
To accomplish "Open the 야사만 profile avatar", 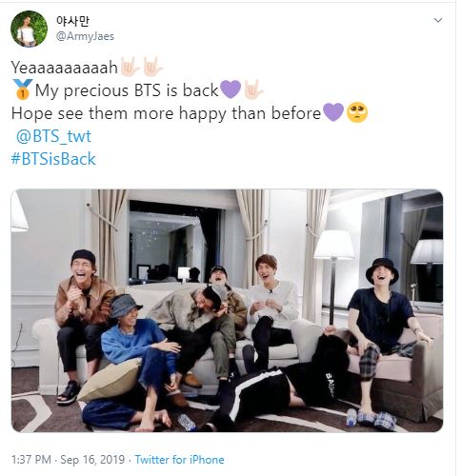I will pos(29,29).
